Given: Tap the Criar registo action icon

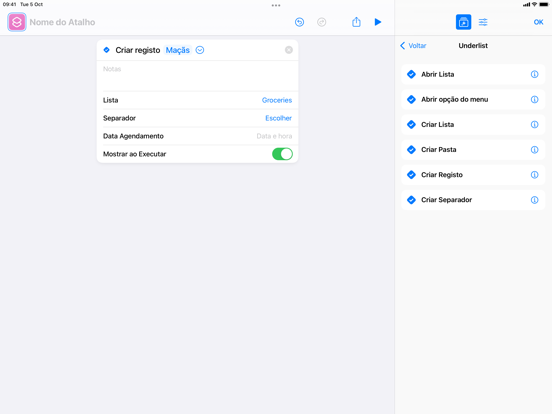Looking at the screenshot, I should [x=106, y=50].
